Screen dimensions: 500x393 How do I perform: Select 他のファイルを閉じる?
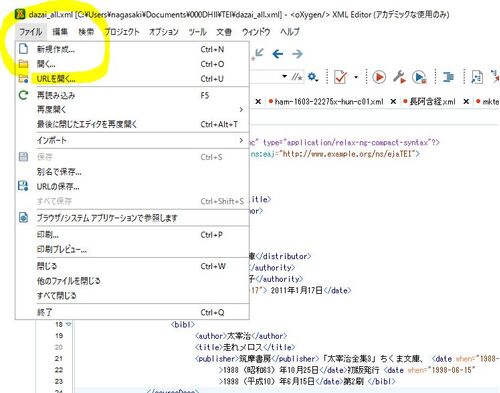(x=132, y=281)
